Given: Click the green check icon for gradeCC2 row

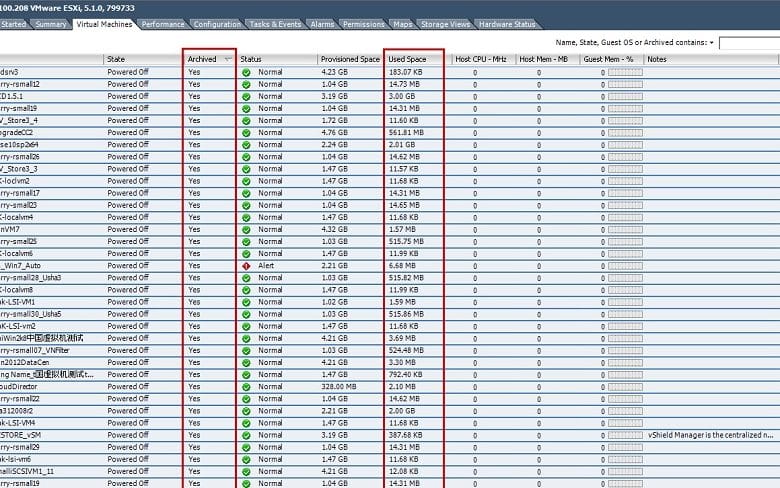Looking at the screenshot, I should click(246, 133).
